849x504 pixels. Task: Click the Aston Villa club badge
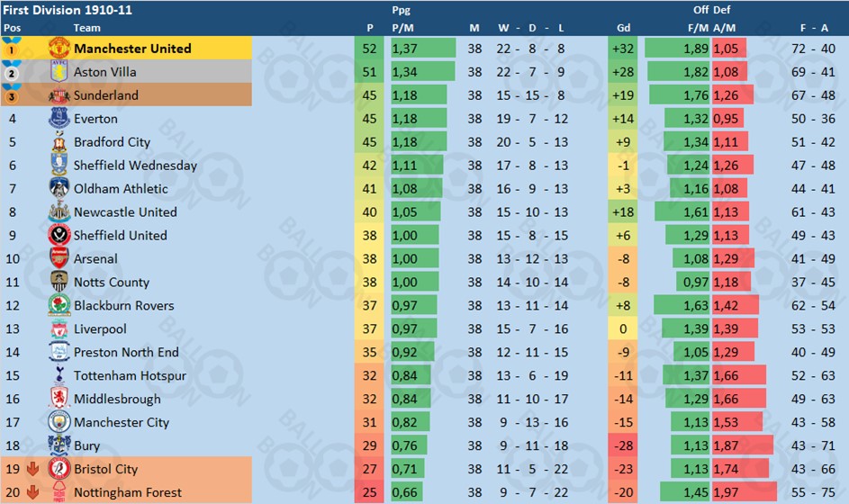point(59,71)
